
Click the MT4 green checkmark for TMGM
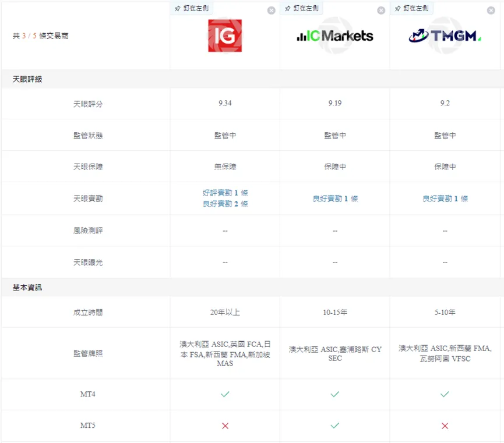pos(445,394)
